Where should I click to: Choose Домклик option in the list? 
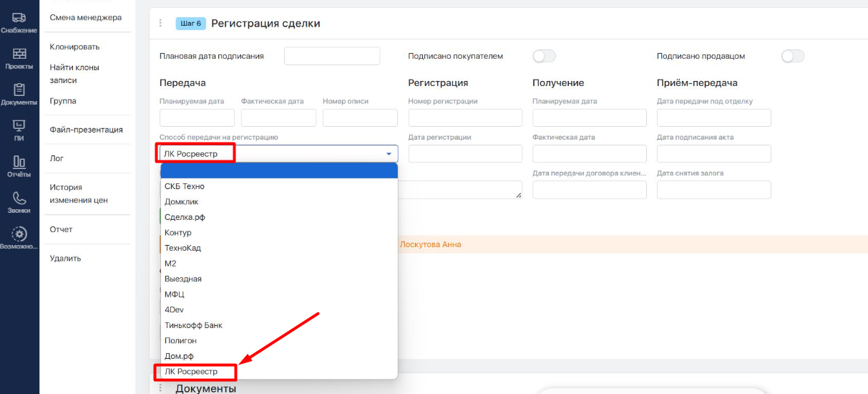coord(181,202)
